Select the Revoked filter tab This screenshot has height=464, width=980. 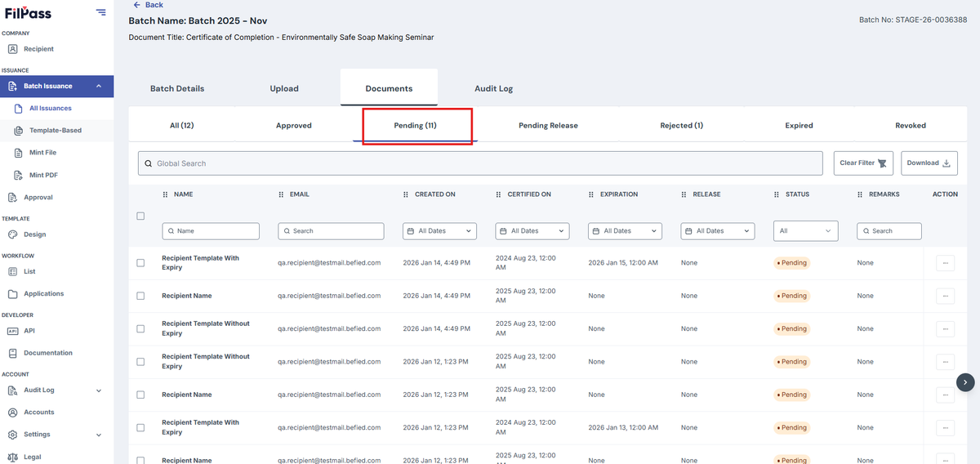tap(911, 126)
